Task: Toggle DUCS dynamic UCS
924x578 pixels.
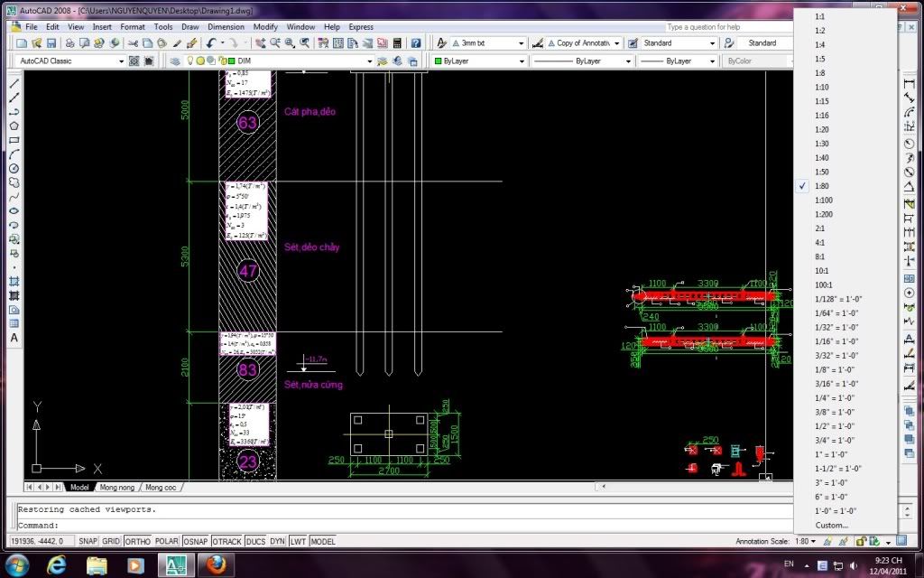Action: tap(255, 542)
